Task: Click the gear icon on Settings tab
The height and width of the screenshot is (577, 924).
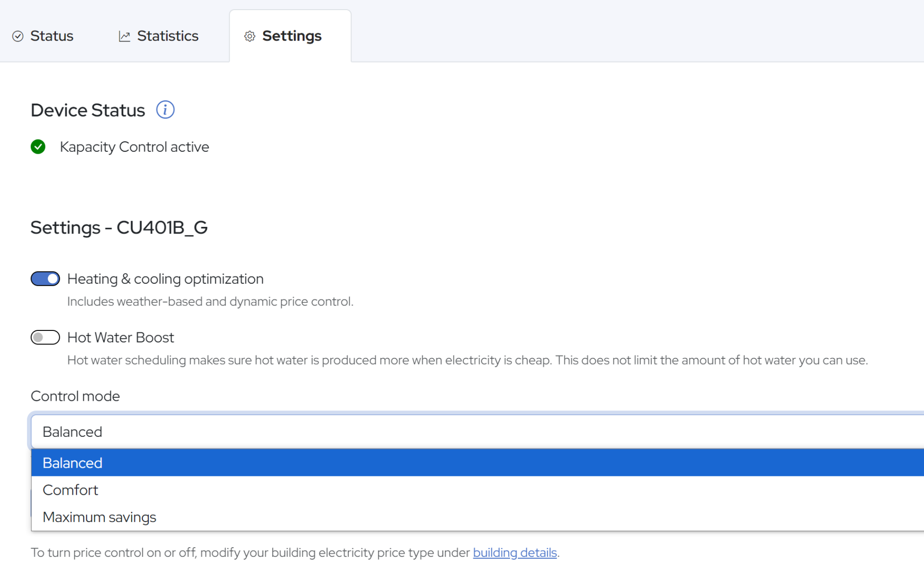Action: pyautogui.click(x=249, y=36)
